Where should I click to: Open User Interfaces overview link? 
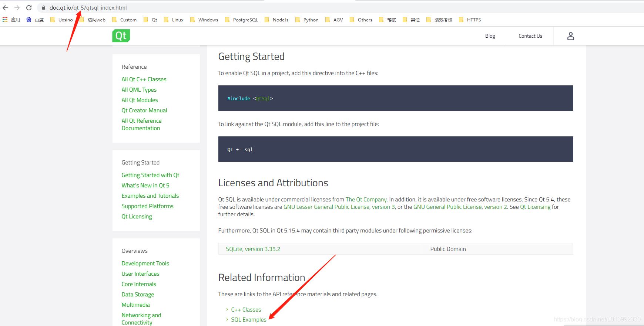point(140,274)
